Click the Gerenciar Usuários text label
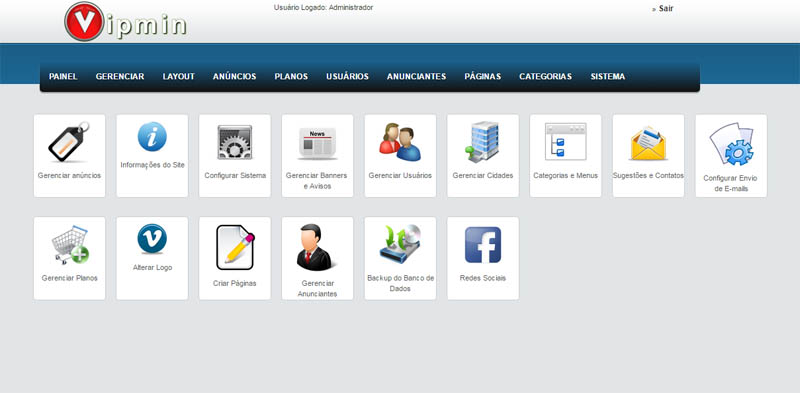The height and width of the screenshot is (393, 800). (400, 176)
